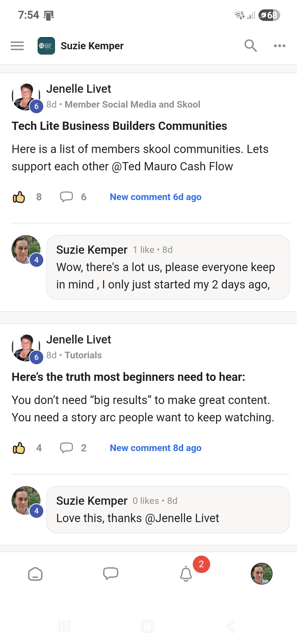Tap the search magnifier icon
Image resolution: width=297 pixels, height=644 pixels.
[251, 46]
